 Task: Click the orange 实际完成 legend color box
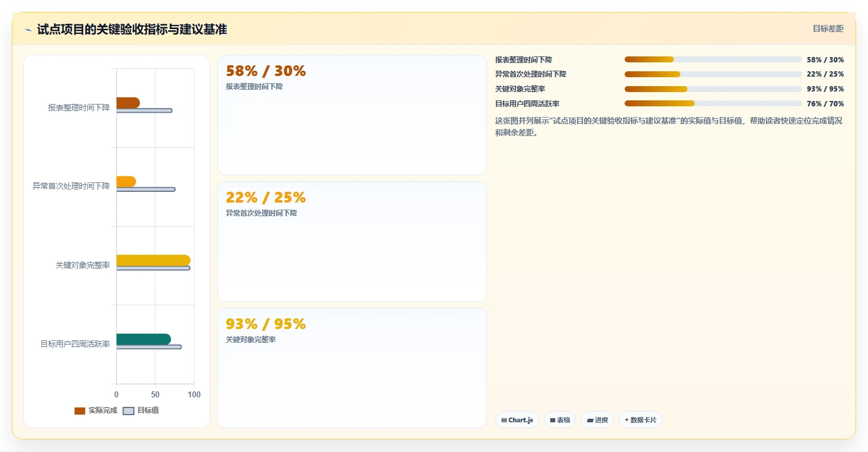click(80, 411)
